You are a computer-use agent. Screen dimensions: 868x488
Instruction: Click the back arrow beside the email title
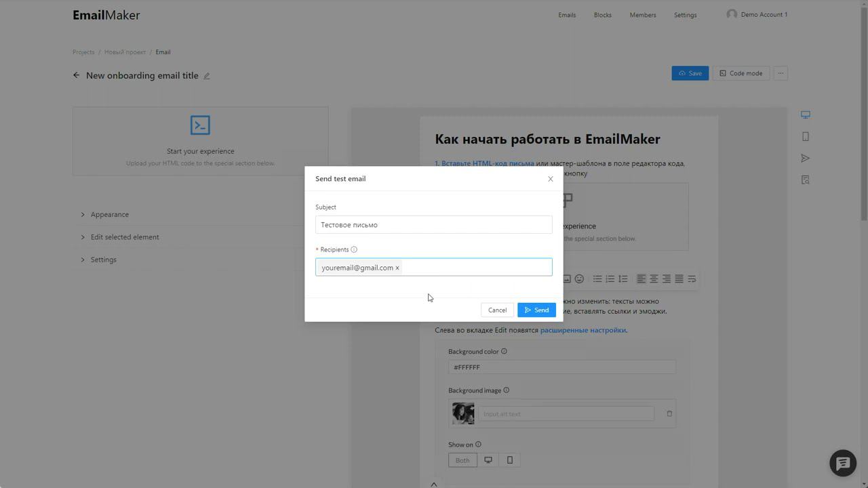(77, 75)
